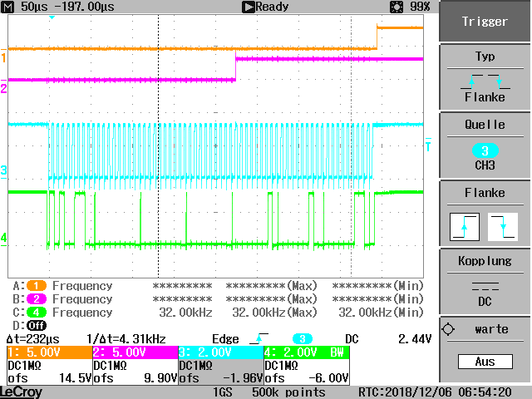The height and width of the screenshot is (399, 532).
Task: Select rising edge Flanke icon
Action: click(465, 227)
